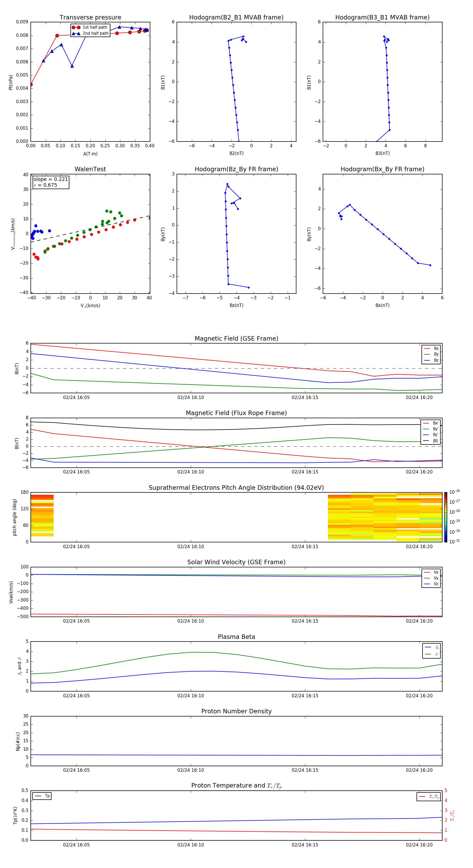Click the 'r = 0.675' annotation
Screen dimensions: 473x868
[x=45, y=185]
